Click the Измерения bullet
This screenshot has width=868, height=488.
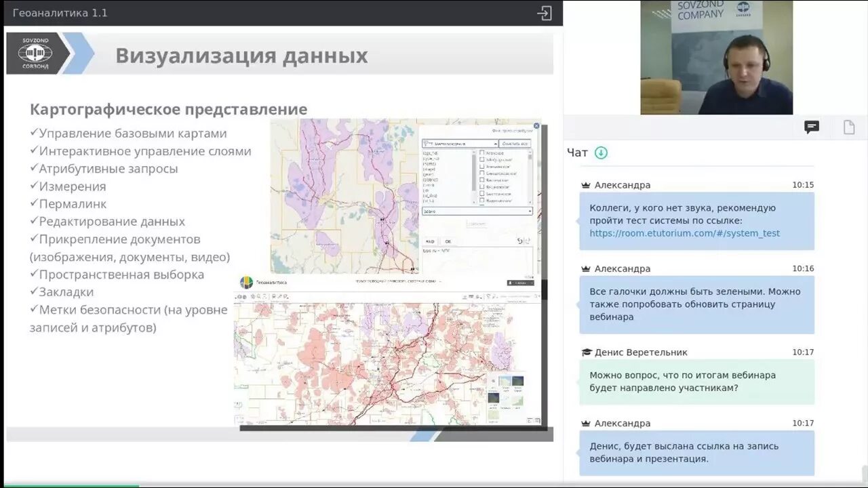[68, 186]
